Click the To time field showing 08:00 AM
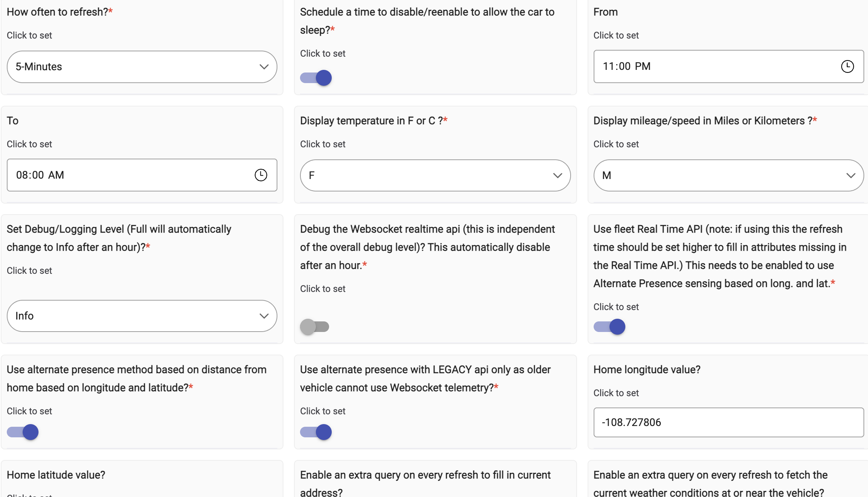868x497 pixels. point(128,175)
